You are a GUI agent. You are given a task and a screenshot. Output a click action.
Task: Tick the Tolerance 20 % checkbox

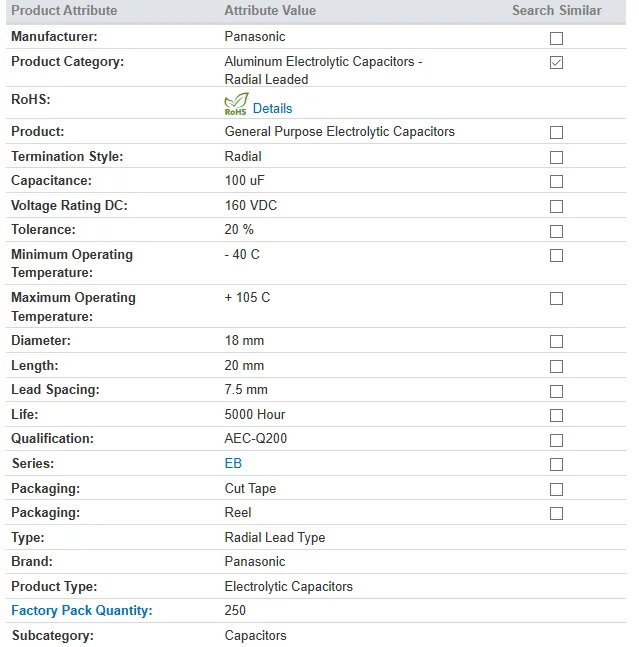(556, 231)
